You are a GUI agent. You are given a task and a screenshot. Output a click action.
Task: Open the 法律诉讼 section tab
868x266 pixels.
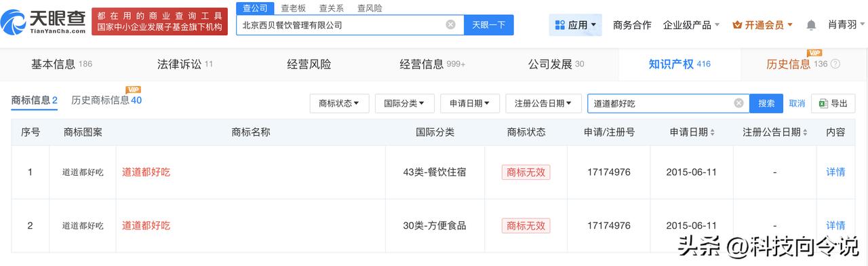(185, 64)
